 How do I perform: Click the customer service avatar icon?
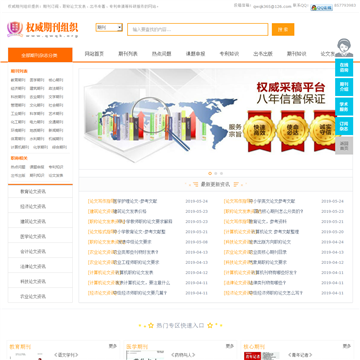point(344,47)
